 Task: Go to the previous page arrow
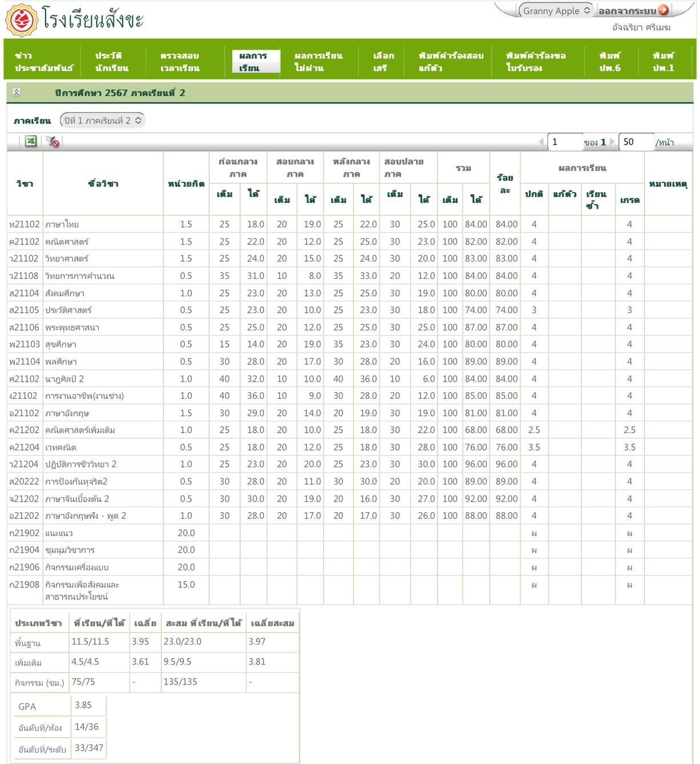point(541,142)
